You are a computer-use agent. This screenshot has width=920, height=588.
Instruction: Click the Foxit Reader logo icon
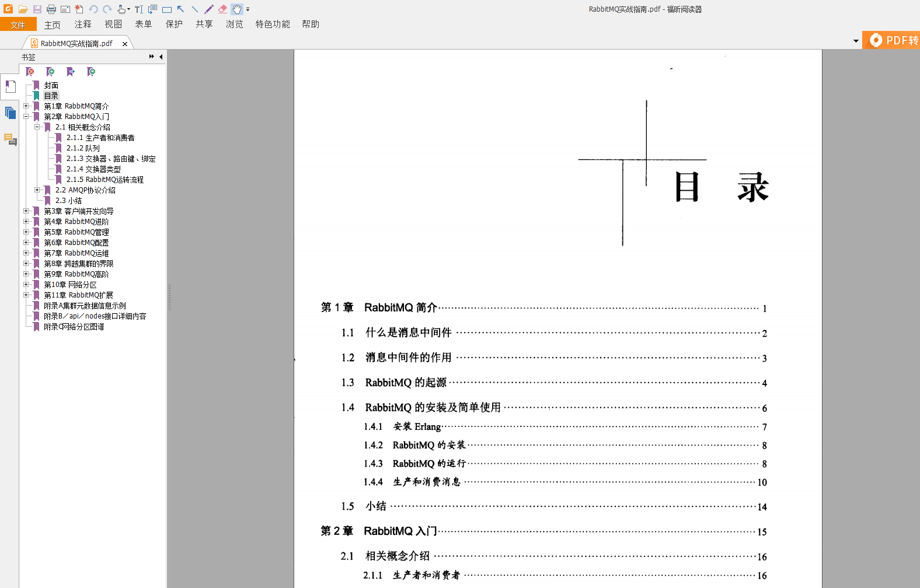pyautogui.click(x=8, y=9)
